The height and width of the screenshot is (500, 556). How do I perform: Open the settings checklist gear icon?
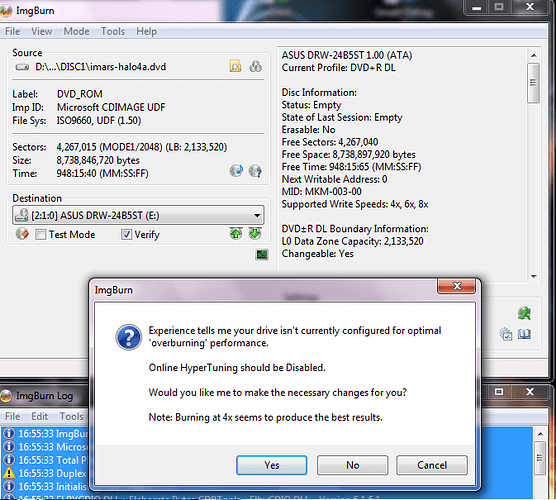click(506, 334)
